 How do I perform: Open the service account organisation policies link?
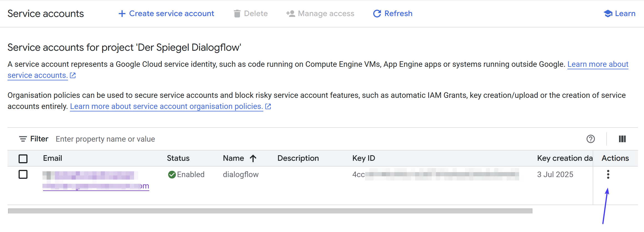pos(166,106)
